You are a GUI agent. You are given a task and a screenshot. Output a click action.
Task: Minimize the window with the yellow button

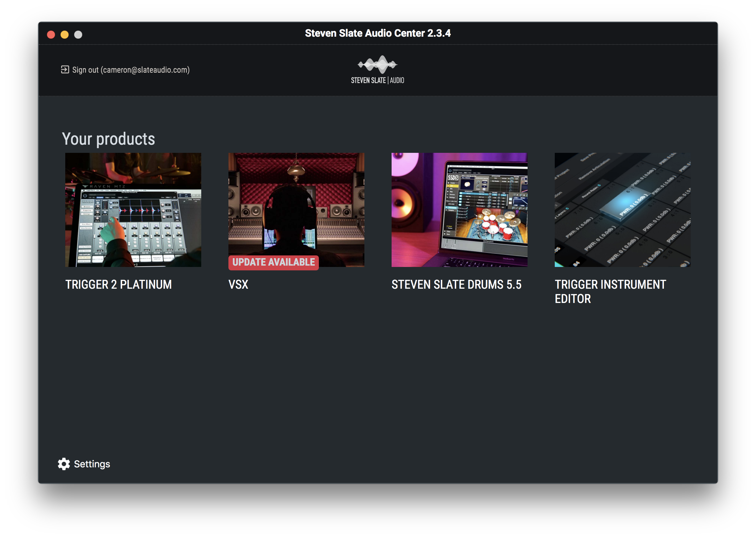(65, 35)
